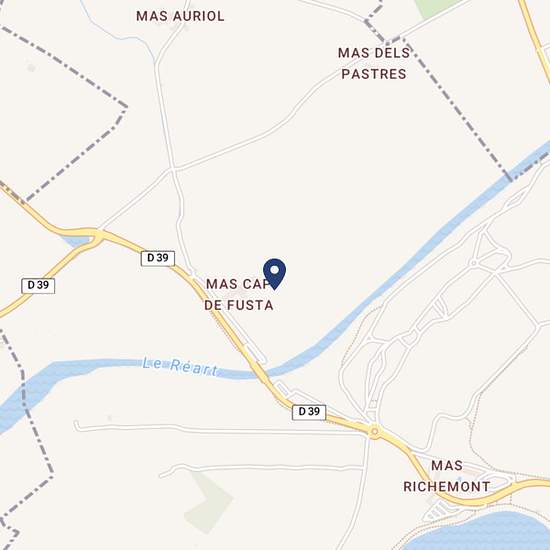
Task: Click the D 39 shield on the western branch road
Action: pyautogui.click(x=38, y=286)
